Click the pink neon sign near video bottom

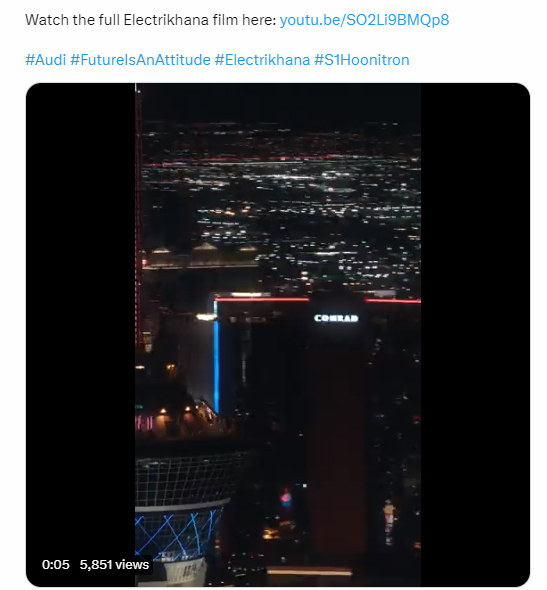(287, 500)
